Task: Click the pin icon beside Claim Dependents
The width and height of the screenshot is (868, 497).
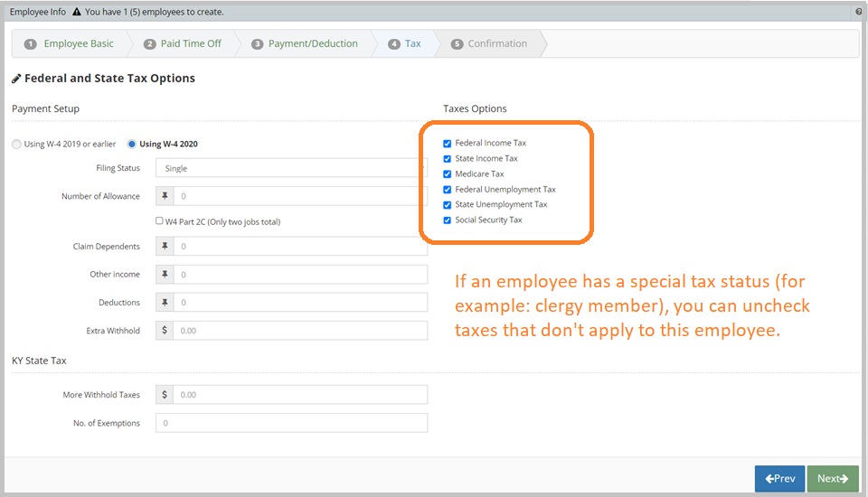Action: coord(165,247)
